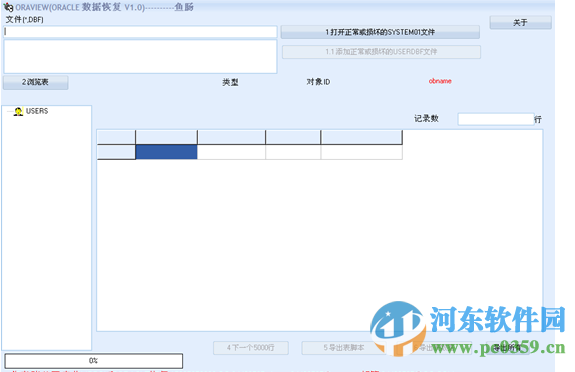Click the USERS user icon in tree
The height and width of the screenshot is (372, 575).
pyautogui.click(x=18, y=111)
